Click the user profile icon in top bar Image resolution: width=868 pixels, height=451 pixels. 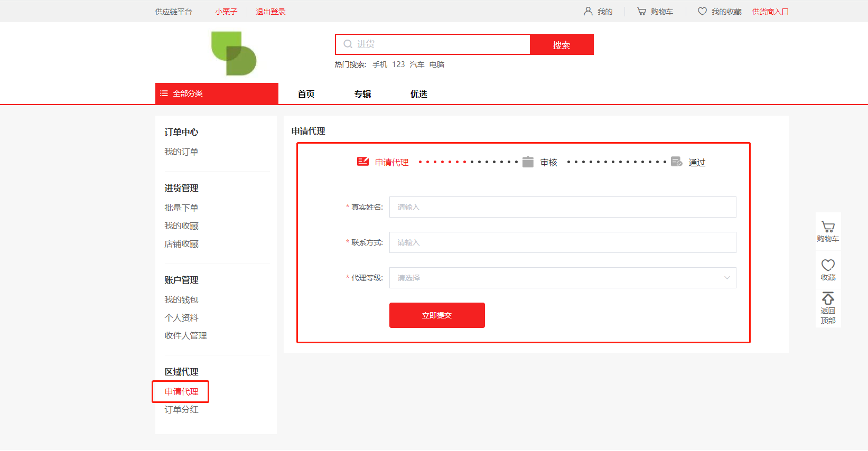(x=587, y=11)
